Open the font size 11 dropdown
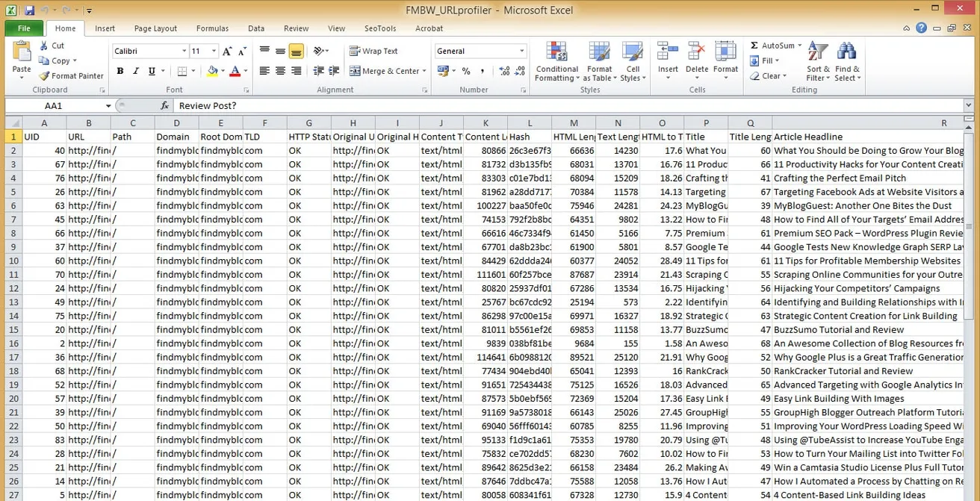 pyautogui.click(x=214, y=51)
